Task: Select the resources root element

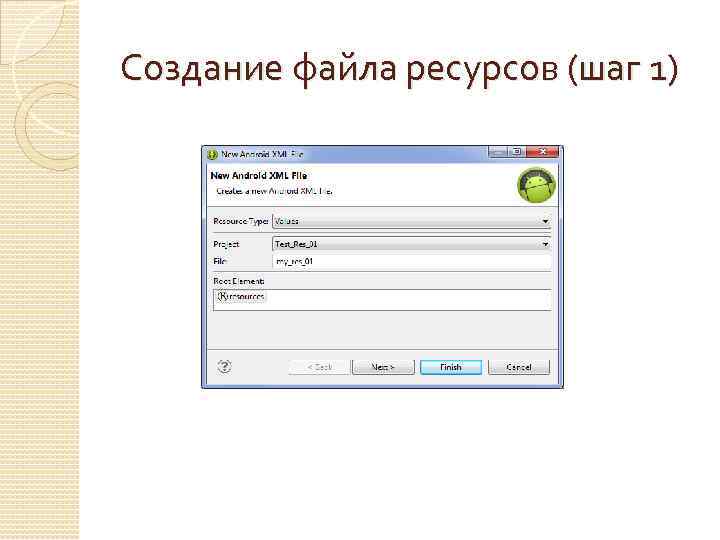Action: click(x=242, y=297)
